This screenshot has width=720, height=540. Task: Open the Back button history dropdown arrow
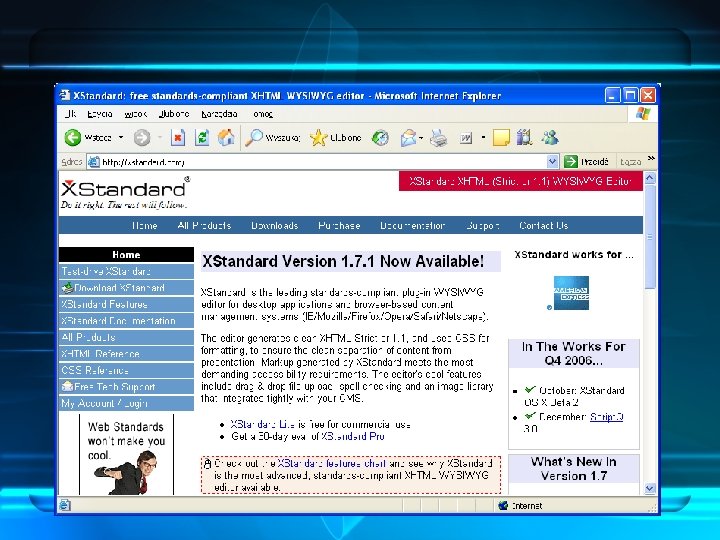tap(121, 137)
